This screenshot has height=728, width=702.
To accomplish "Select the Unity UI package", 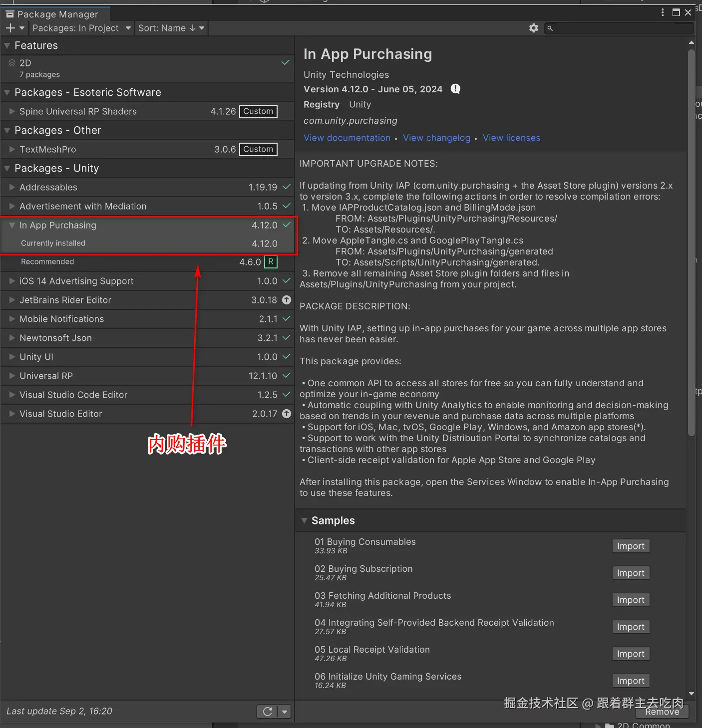I will click(147, 357).
